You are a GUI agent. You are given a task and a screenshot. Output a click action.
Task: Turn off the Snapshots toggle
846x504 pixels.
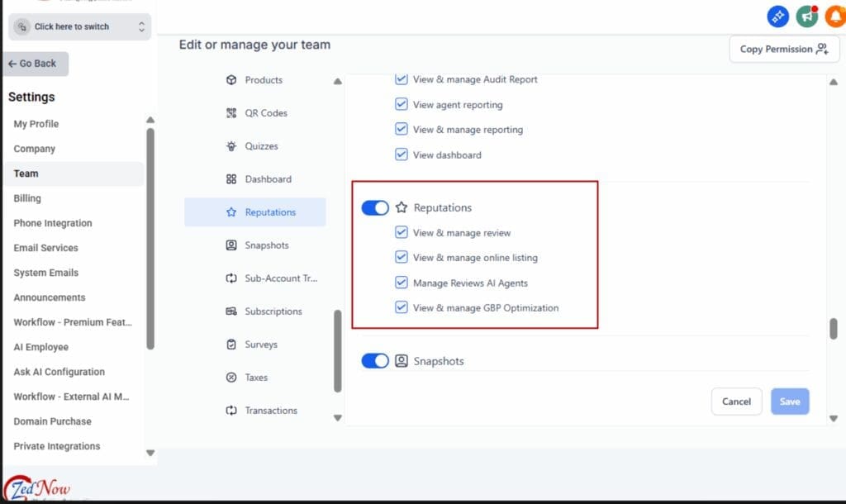[x=375, y=361]
